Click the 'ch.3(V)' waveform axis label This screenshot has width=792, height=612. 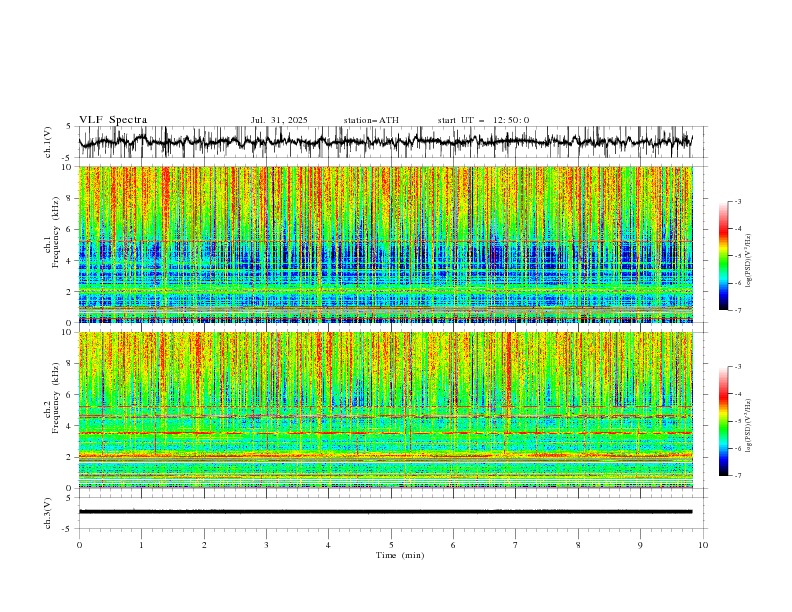click(x=48, y=513)
